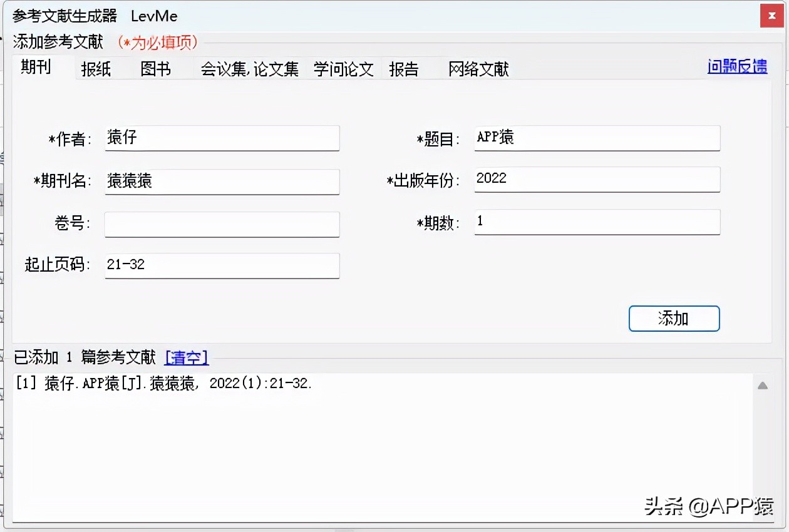Open the 问题反馈 feedback link
789x532 pixels.
tap(737, 66)
